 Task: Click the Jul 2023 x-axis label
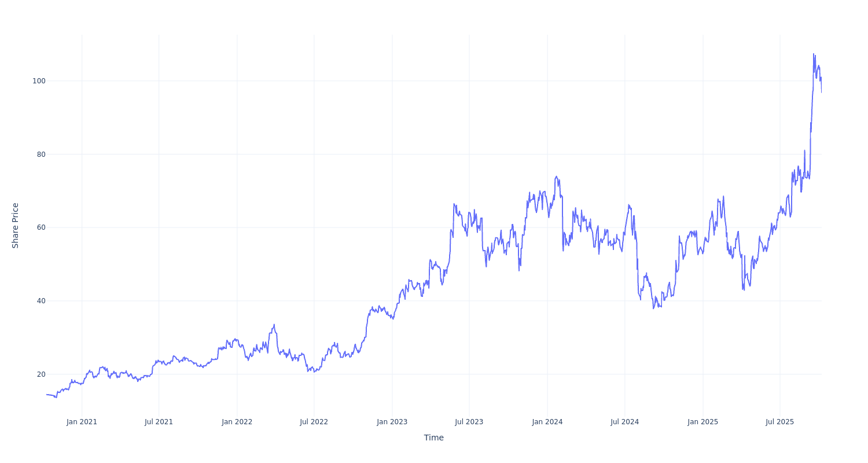coord(469,422)
